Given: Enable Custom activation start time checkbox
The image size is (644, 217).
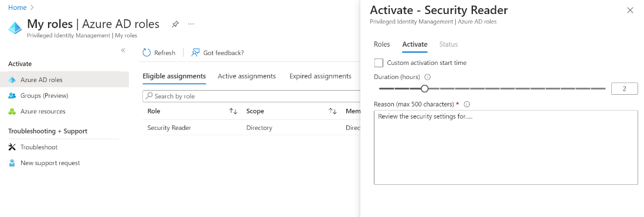Looking at the screenshot, I should click(379, 63).
